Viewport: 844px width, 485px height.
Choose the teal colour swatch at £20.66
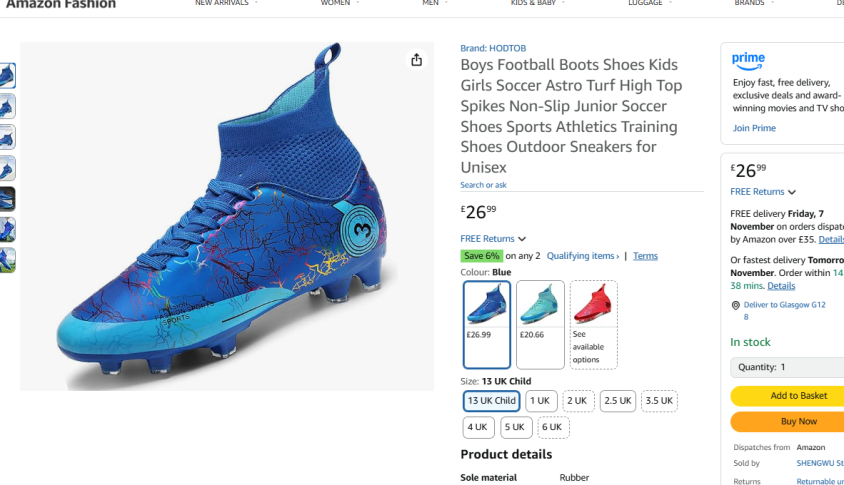tap(540, 324)
